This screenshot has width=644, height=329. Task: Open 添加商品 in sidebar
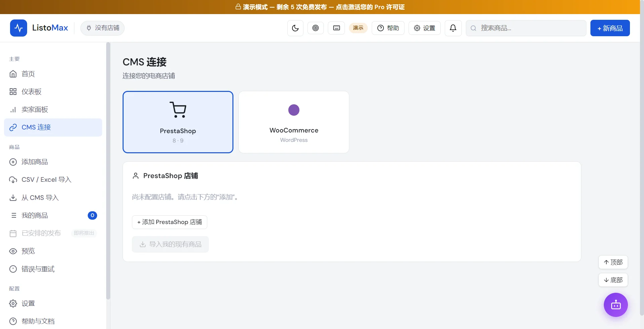(x=53, y=162)
